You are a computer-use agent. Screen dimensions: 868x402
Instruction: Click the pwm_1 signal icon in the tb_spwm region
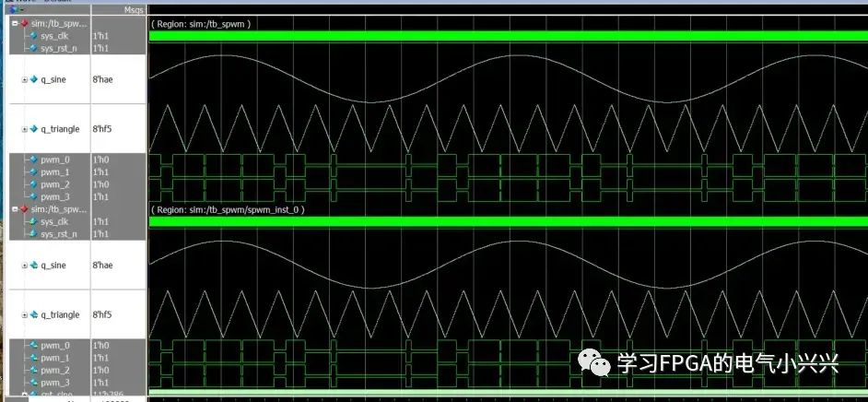click(34, 172)
